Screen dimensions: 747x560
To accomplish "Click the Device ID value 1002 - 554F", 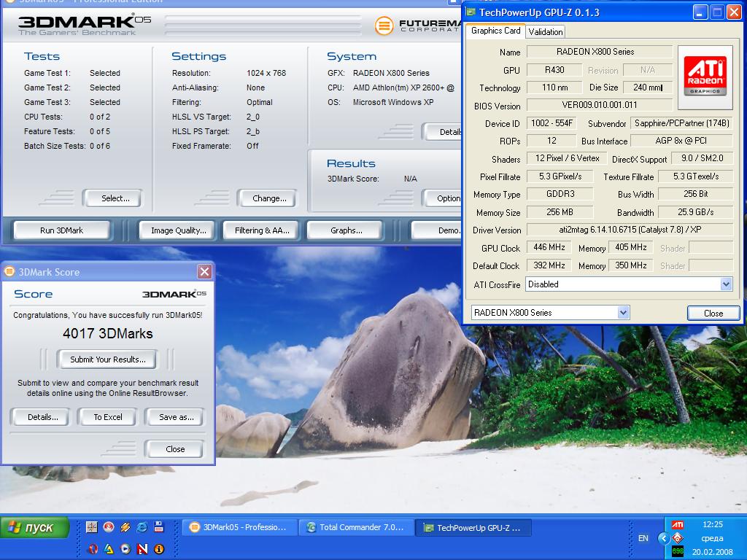I will tap(551, 122).
